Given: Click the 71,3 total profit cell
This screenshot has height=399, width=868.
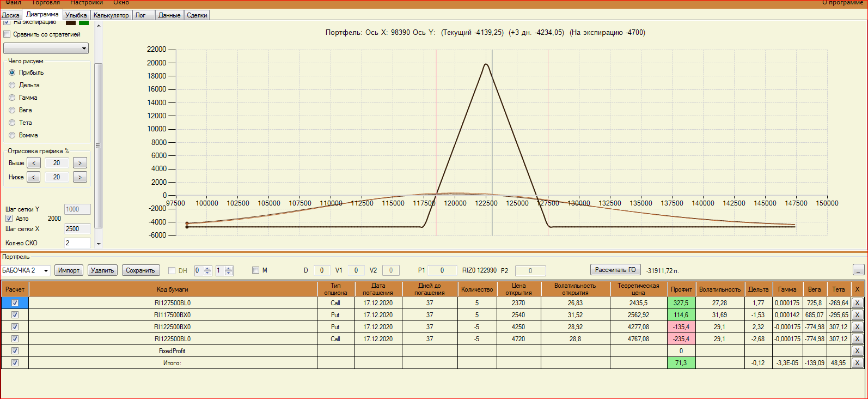Looking at the screenshot, I should [681, 363].
